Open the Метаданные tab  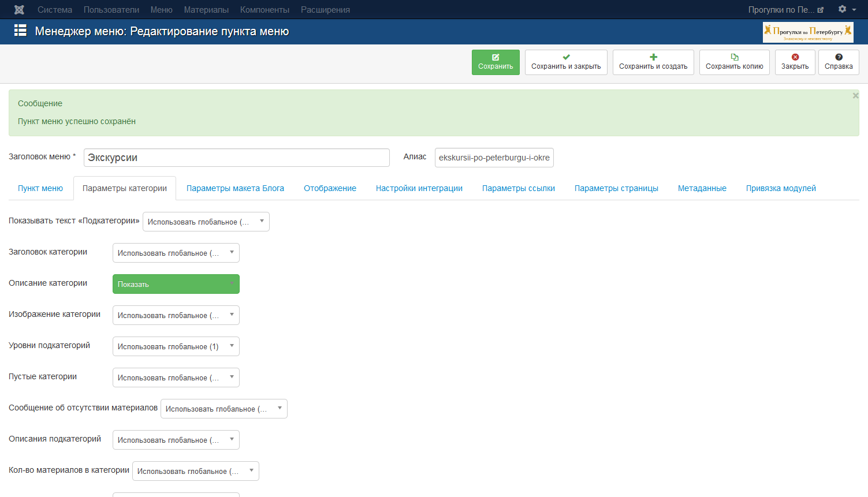[702, 188]
